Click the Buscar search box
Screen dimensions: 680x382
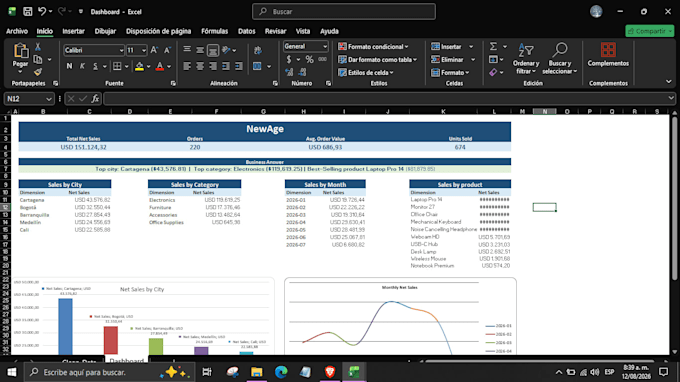point(344,12)
